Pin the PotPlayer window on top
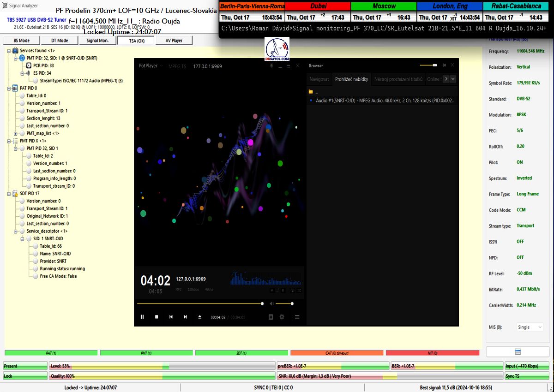Screen dimensions: 554x392 click(272, 66)
